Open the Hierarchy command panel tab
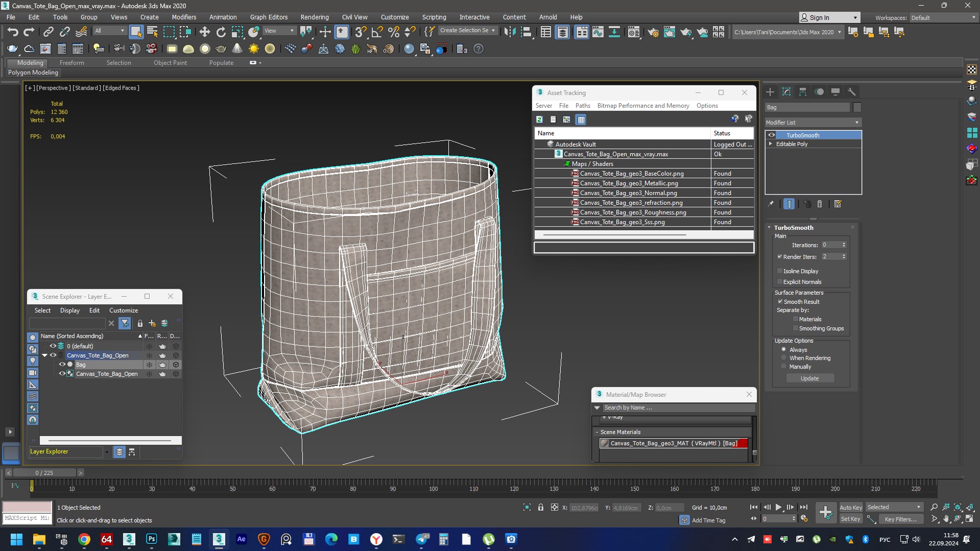 pyautogui.click(x=803, y=92)
